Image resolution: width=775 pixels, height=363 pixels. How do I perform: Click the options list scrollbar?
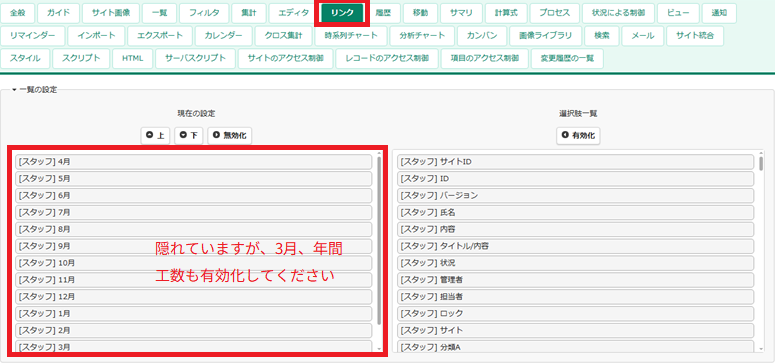coord(761,163)
